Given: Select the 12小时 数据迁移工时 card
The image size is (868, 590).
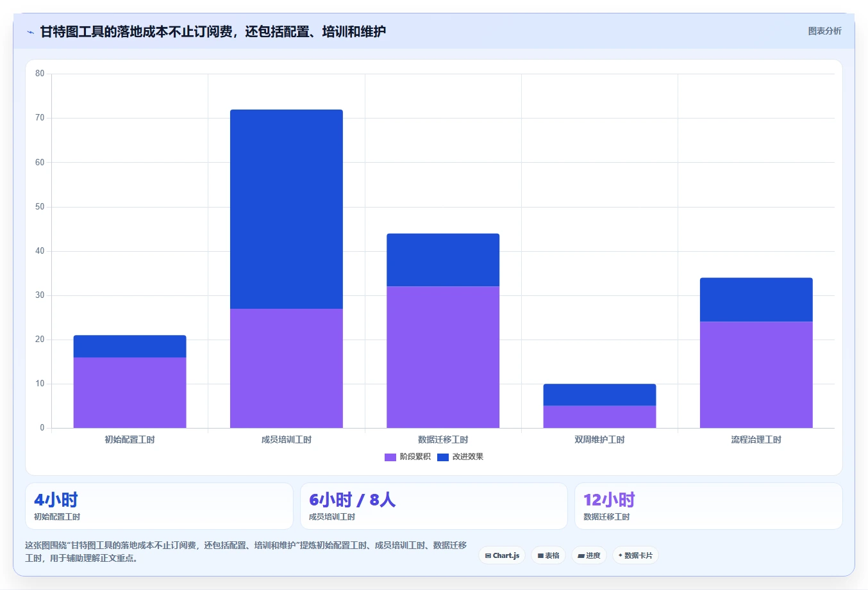Looking at the screenshot, I should click(x=708, y=506).
